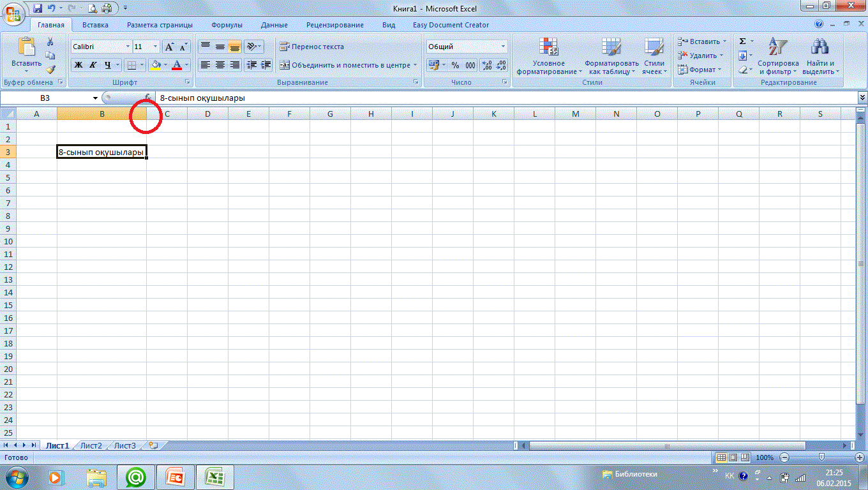Decrease the font size

pos(183,47)
